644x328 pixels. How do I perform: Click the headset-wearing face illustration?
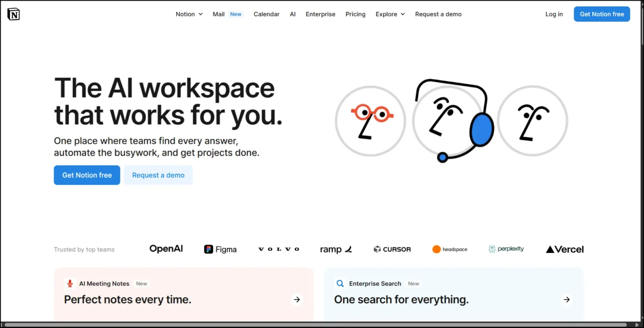point(454,120)
